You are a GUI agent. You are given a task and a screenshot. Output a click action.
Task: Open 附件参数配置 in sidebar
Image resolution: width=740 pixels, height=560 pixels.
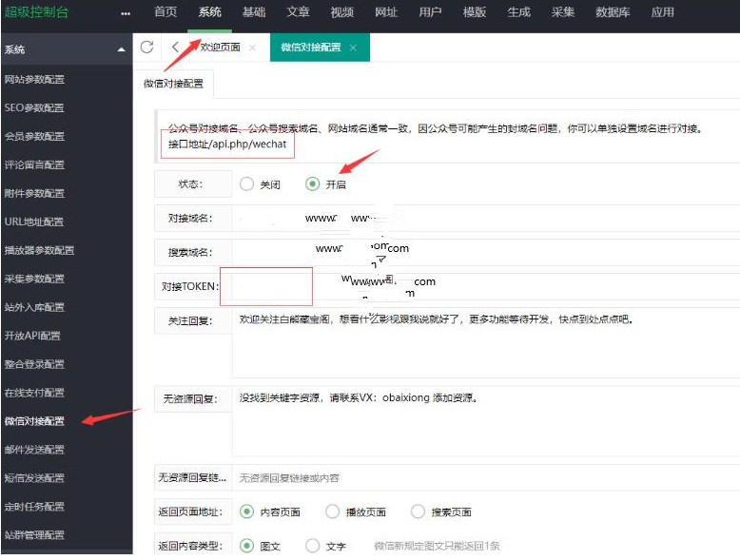click(34, 193)
